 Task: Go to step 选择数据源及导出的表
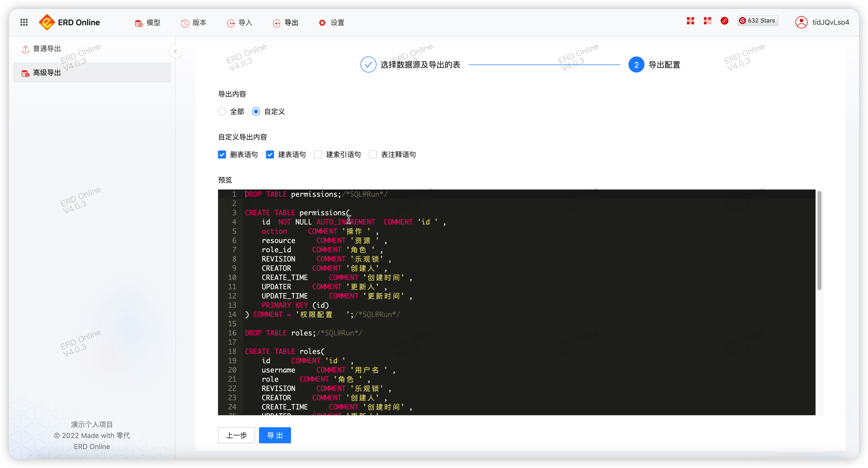coord(420,65)
